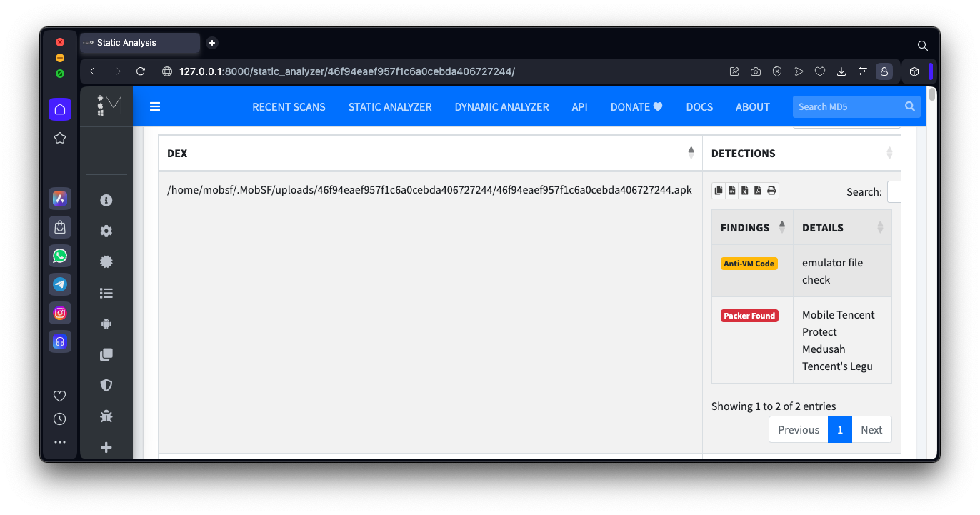Select page 1 of detections
Image resolution: width=980 pixels, height=515 pixels.
(840, 429)
